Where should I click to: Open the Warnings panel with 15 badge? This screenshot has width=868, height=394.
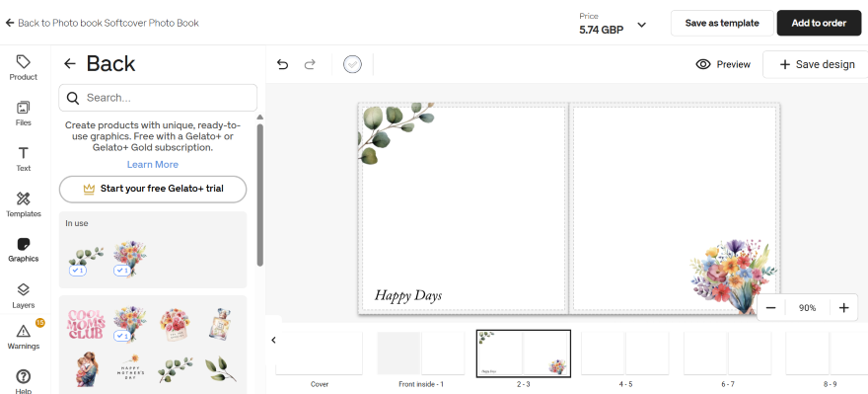coord(24,337)
